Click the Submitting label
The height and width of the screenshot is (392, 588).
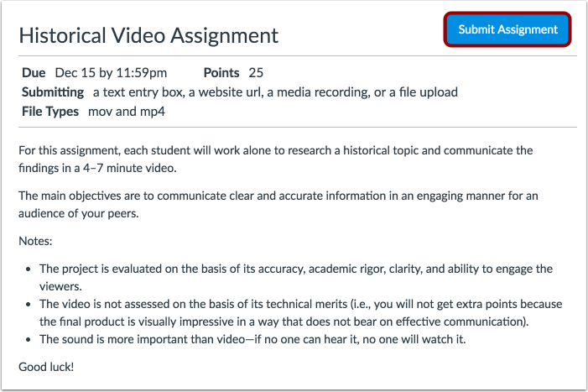pos(53,92)
